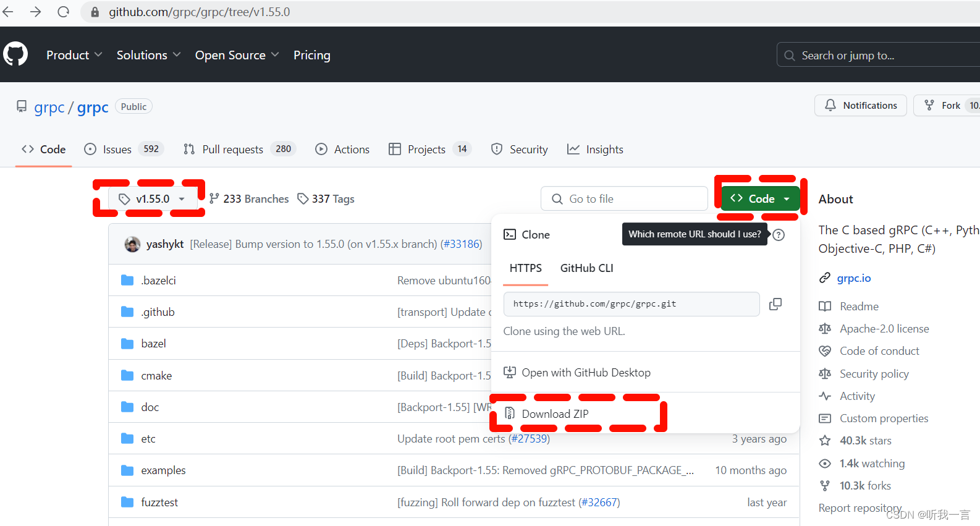The width and height of the screenshot is (980, 526).
Task: Select the clone URL text field
Action: click(632, 304)
